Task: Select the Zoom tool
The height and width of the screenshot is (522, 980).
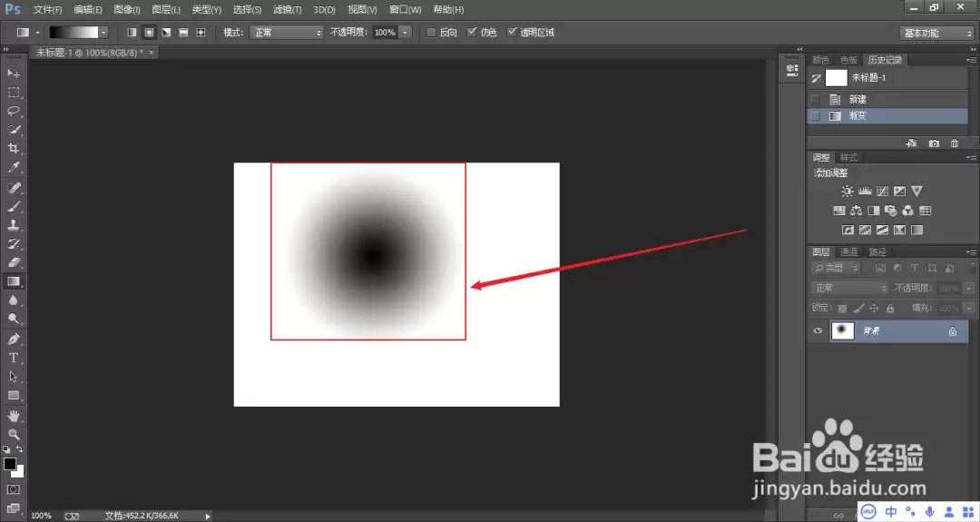Action: tap(14, 435)
